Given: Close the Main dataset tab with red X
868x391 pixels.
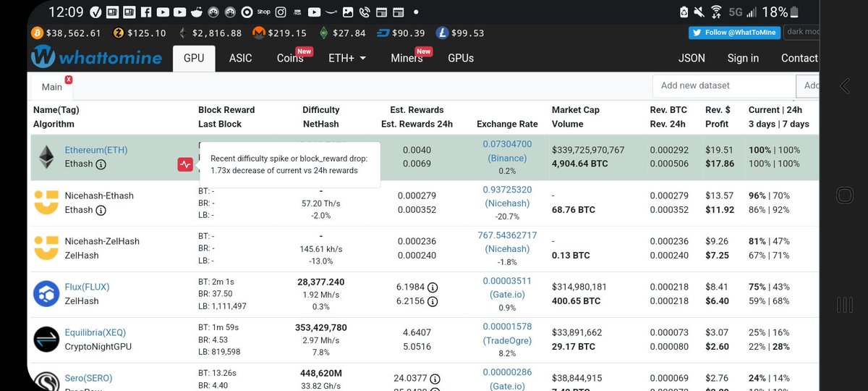Looking at the screenshot, I should (68, 80).
